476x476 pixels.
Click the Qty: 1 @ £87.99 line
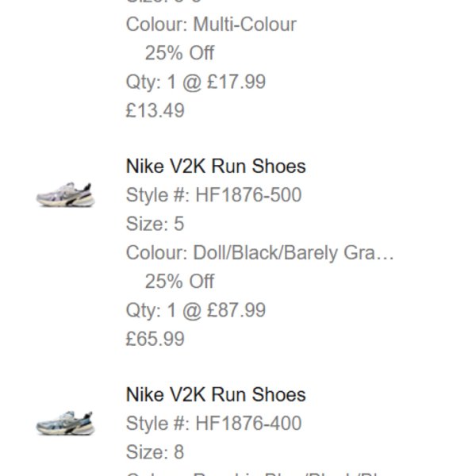(195, 310)
